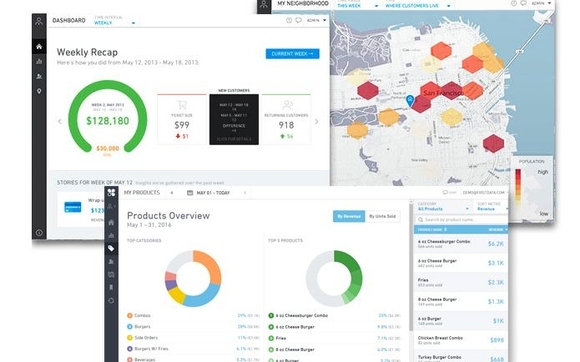The height and width of the screenshot is (362, 580).
Task: Click Current Week button
Action: tap(293, 54)
